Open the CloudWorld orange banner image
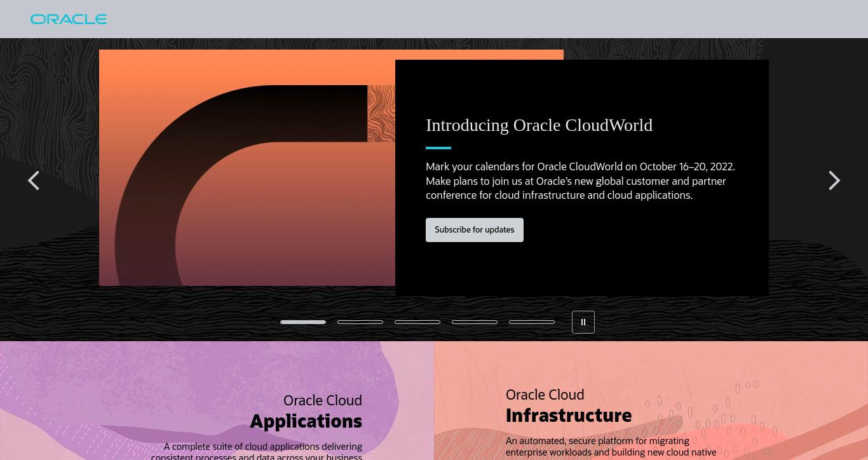 247,168
